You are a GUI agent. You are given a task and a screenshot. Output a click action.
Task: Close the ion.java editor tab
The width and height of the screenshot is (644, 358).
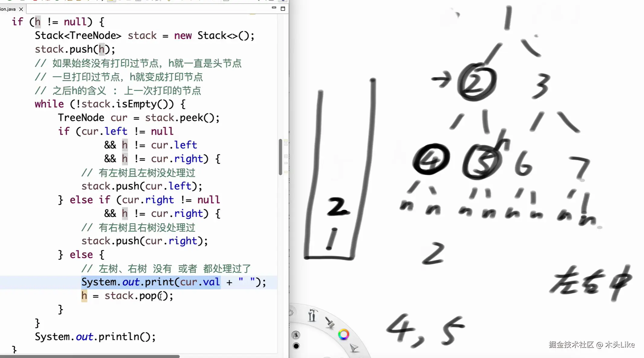coord(21,9)
